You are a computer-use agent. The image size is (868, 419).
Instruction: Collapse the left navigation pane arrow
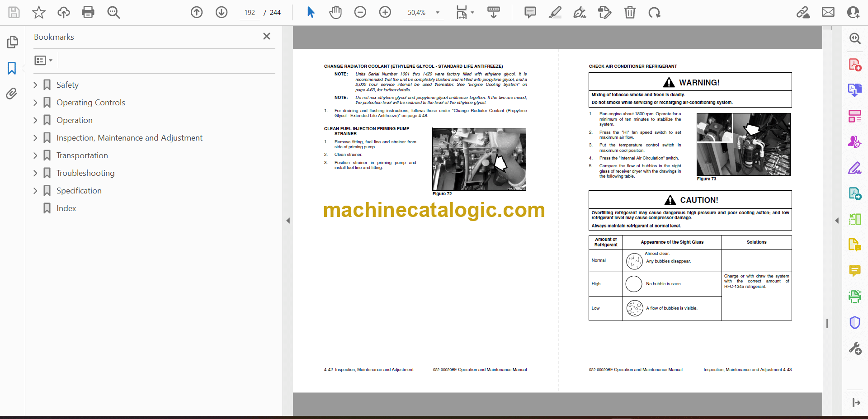pos(288,221)
